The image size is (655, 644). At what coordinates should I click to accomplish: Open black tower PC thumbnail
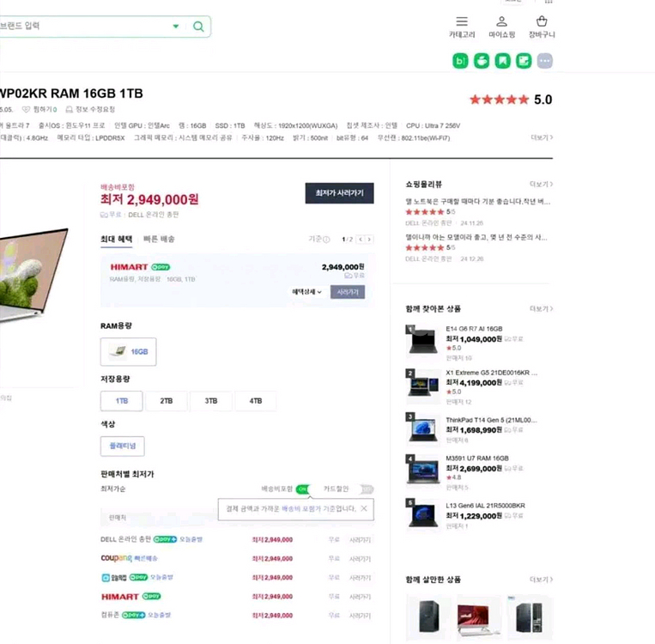(429, 617)
